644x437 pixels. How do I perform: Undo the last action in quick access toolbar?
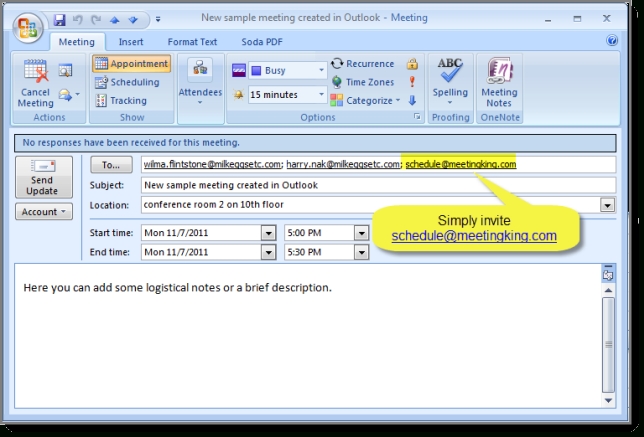coord(78,19)
